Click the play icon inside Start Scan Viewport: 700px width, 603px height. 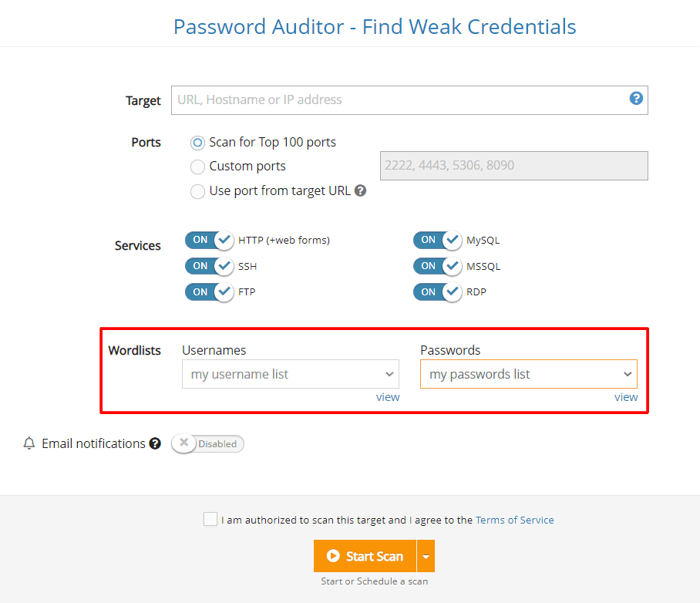point(333,556)
